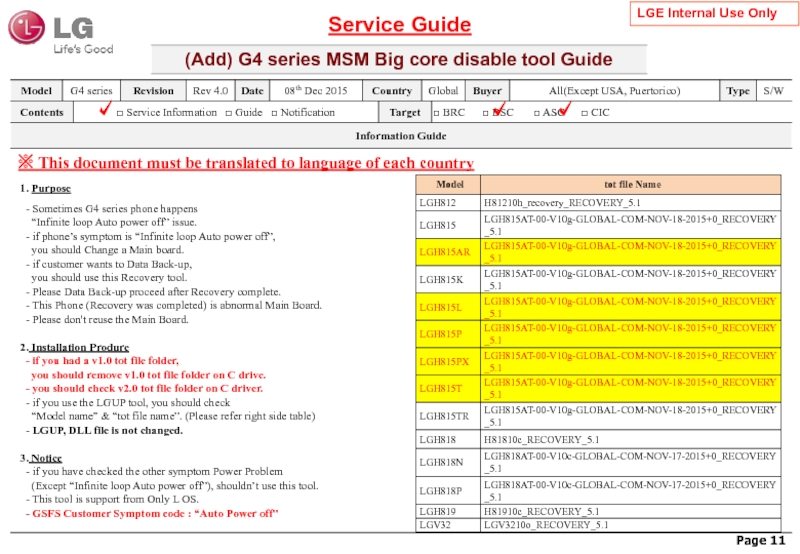Viewport: 800px width, 554px height.
Task: Select the highlighted LGH815L model cell
Action: pyautogui.click(x=448, y=307)
